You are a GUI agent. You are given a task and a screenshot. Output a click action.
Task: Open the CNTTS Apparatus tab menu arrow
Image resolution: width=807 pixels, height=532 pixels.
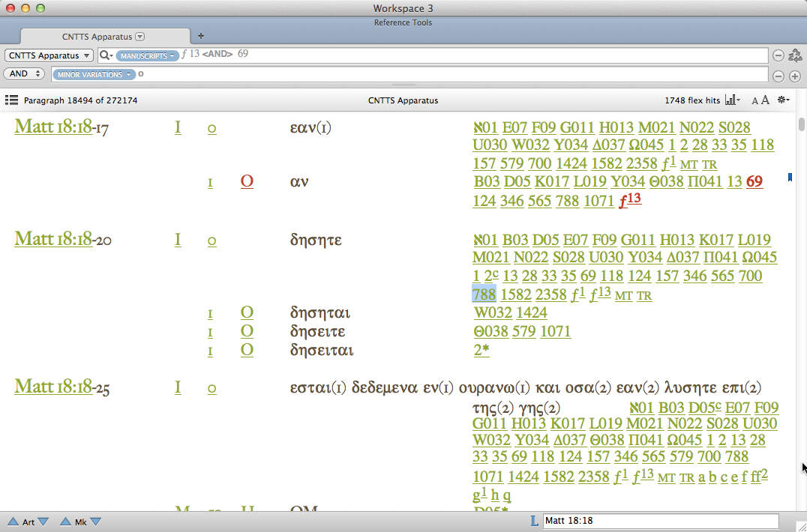pos(140,37)
